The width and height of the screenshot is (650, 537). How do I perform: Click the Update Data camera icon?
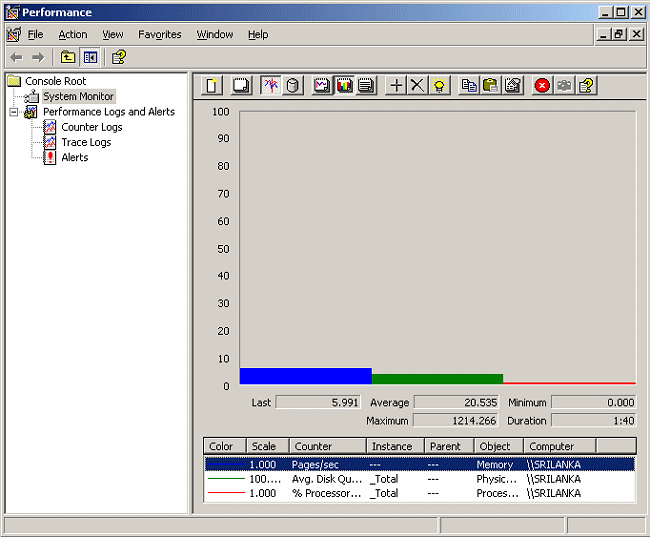(564, 85)
